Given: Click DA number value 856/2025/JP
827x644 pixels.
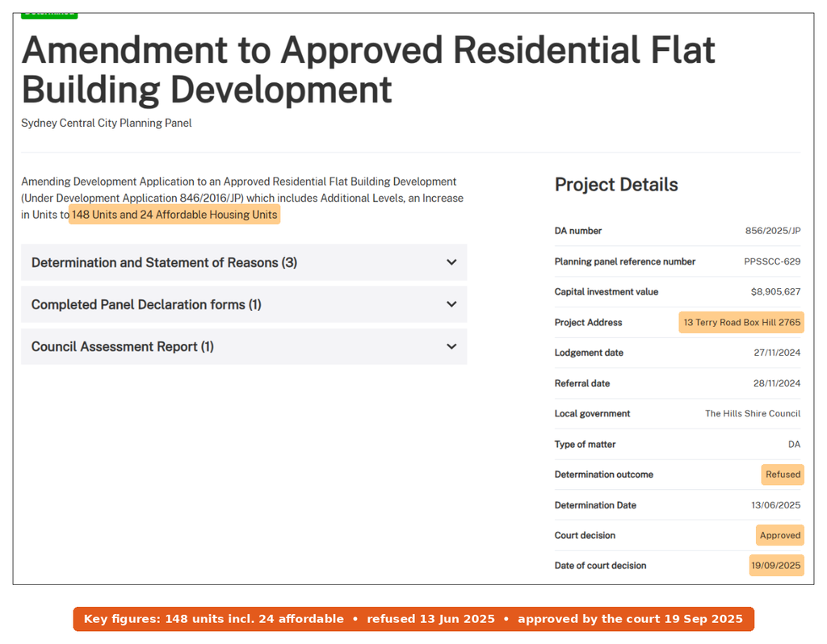Looking at the screenshot, I should 773,231.
